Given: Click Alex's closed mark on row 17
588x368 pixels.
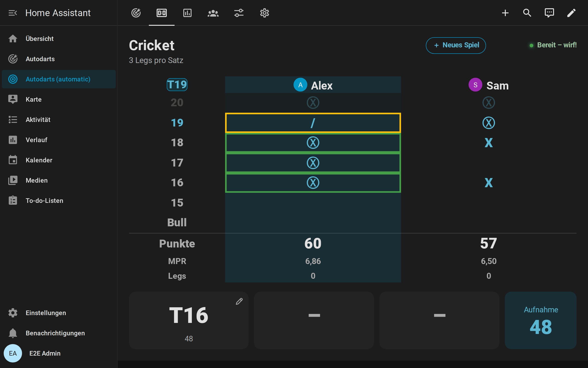Looking at the screenshot, I should [313, 163].
